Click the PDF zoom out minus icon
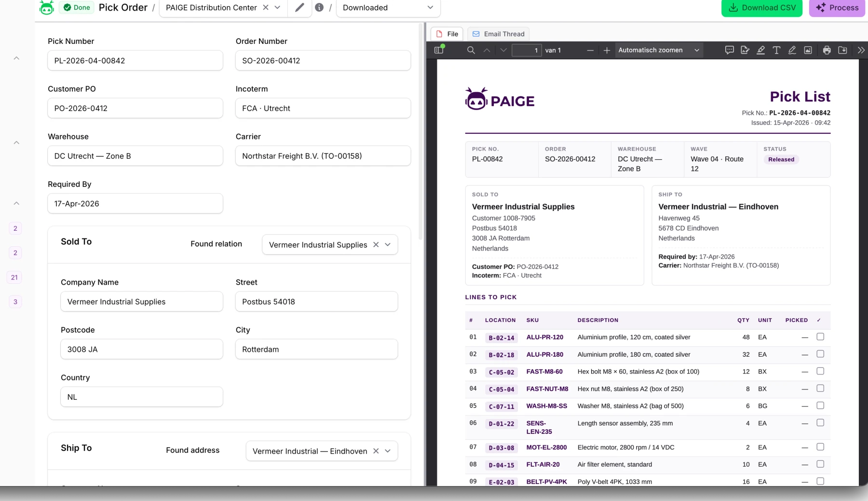 (x=590, y=50)
